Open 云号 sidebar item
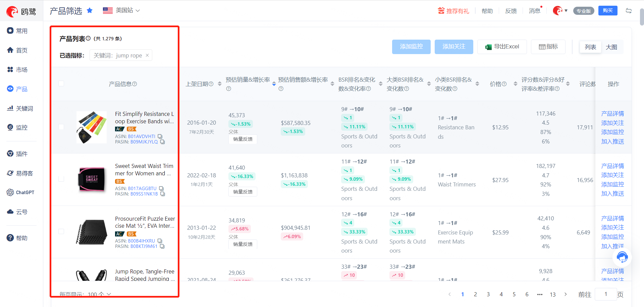 (17, 212)
